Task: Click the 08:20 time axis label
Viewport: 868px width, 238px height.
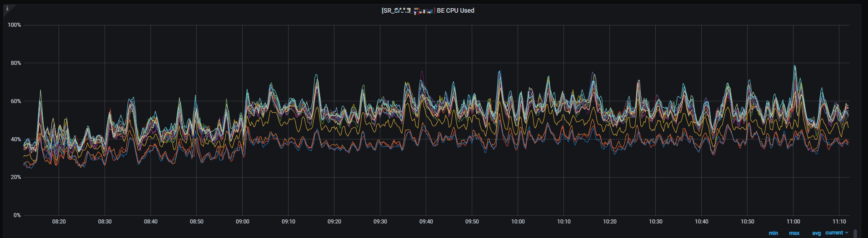Action: (59, 222)
